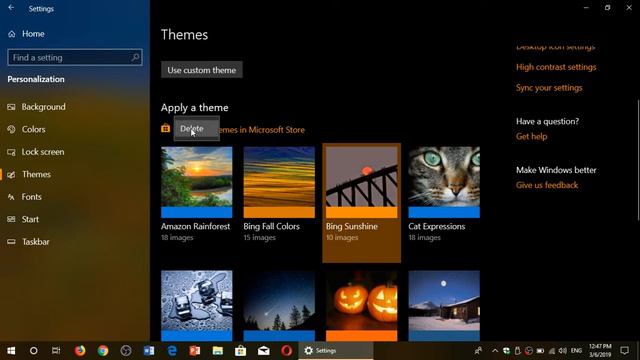Click the battery icon in system tray

point(540,351)
